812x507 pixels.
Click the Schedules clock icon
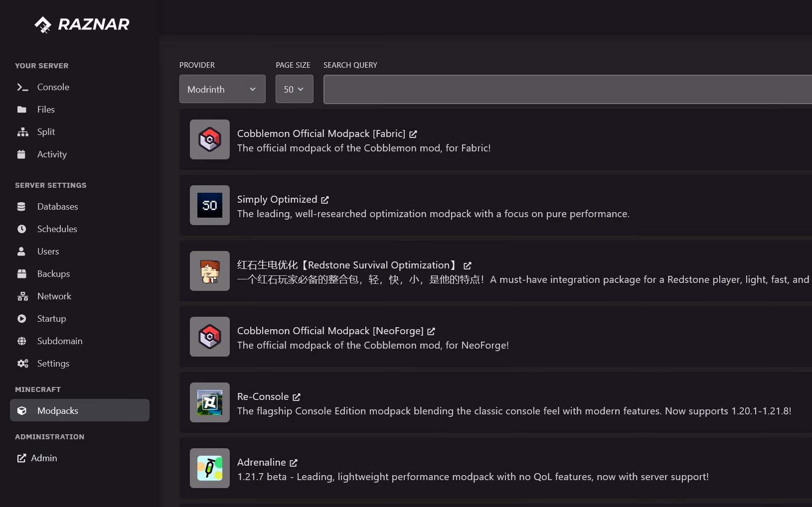[21, 229]
